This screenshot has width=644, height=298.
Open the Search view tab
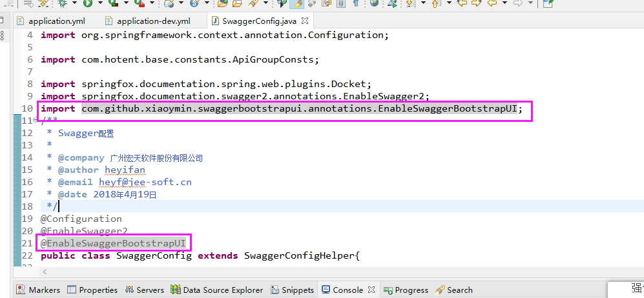click(454, 290)
